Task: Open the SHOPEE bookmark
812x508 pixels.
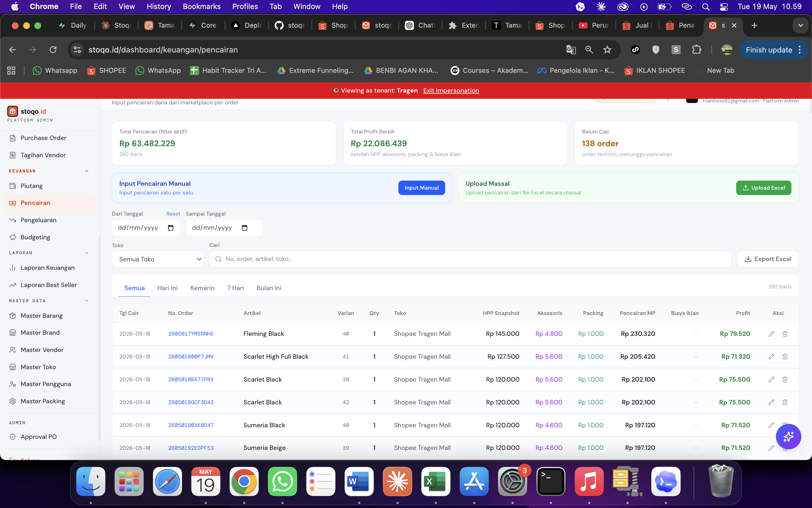Action: 106,71
